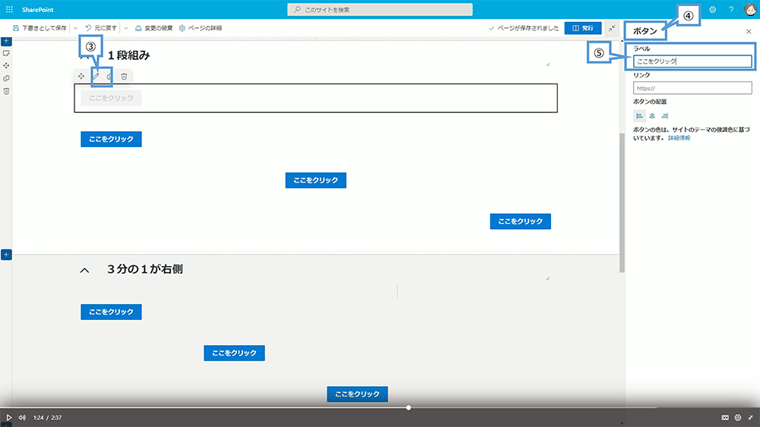
Task: Delete the web part with trash icon
Action: pos(124,76)
